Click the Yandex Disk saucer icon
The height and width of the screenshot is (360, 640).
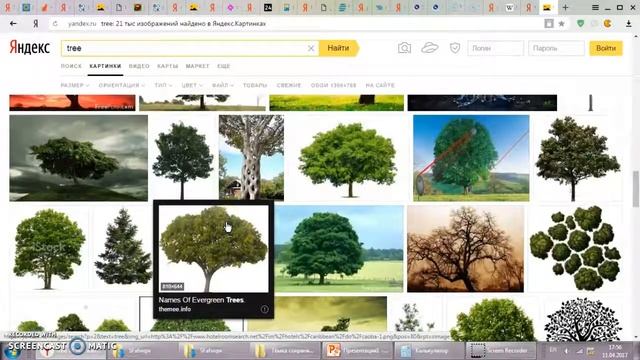(430, 48)
